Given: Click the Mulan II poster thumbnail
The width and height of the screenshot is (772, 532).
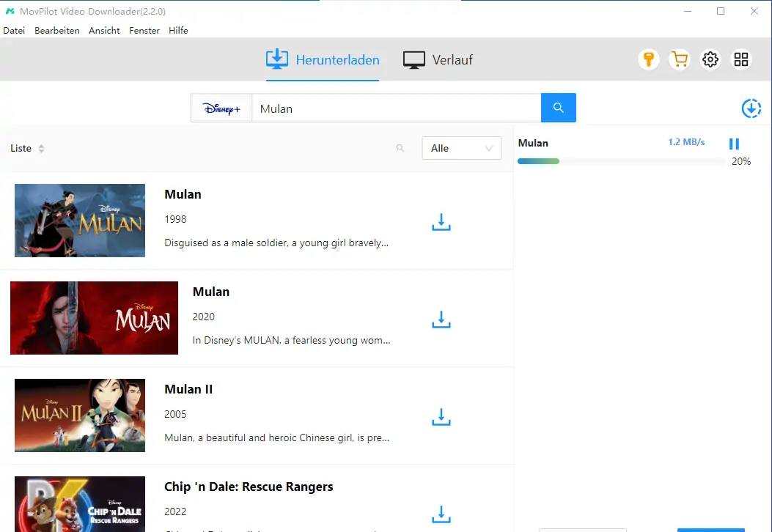Looking at the screenshot, I should tap(80, 415).
